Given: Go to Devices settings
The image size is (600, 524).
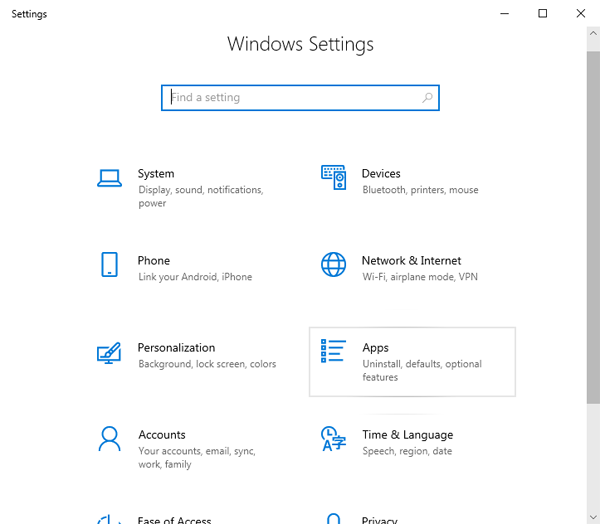Looking at the screenshot, I should pyautogui.click(x=381, y=173).
